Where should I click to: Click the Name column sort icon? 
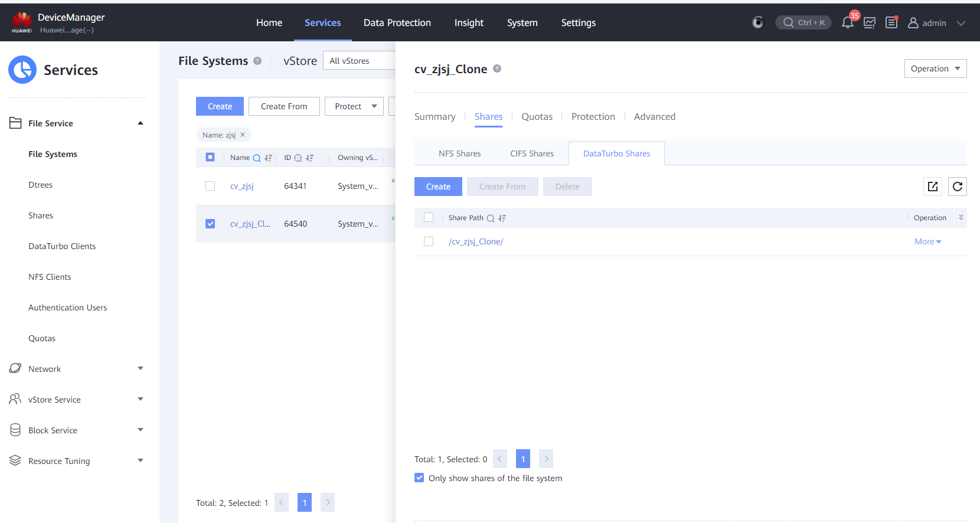pos(269,158)
